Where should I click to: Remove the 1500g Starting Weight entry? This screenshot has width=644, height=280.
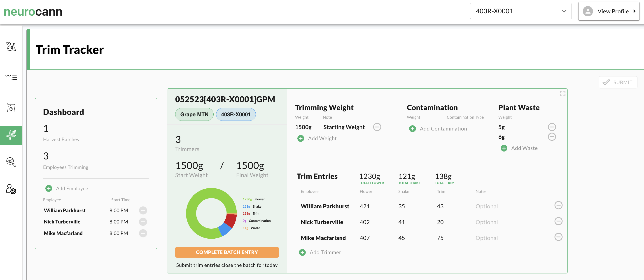(377, 127)
